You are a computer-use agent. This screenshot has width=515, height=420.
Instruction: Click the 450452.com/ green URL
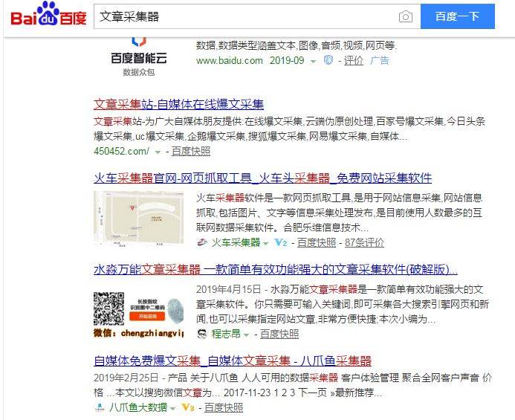[x=121, y=151]
